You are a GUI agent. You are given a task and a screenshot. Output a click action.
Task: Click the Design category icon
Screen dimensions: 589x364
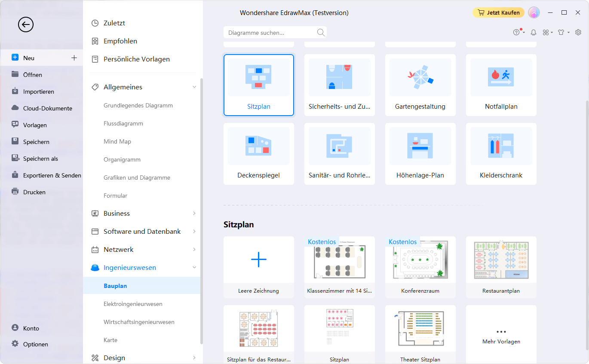95,358
